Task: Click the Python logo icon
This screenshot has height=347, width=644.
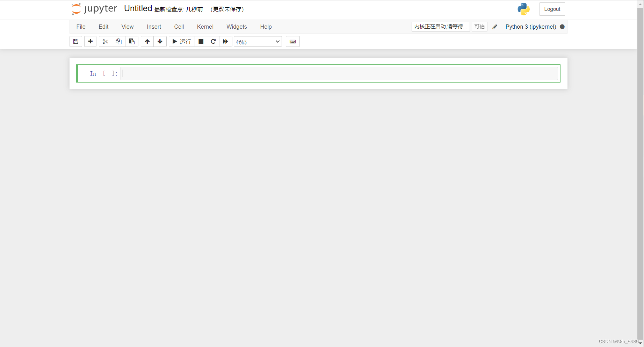Action: click(x=524, y=9)
